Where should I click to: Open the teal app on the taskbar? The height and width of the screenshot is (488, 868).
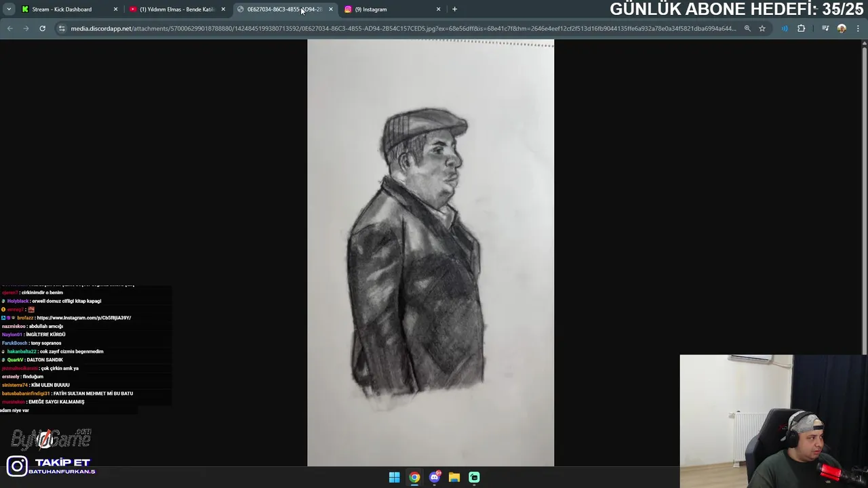point(474,477)
